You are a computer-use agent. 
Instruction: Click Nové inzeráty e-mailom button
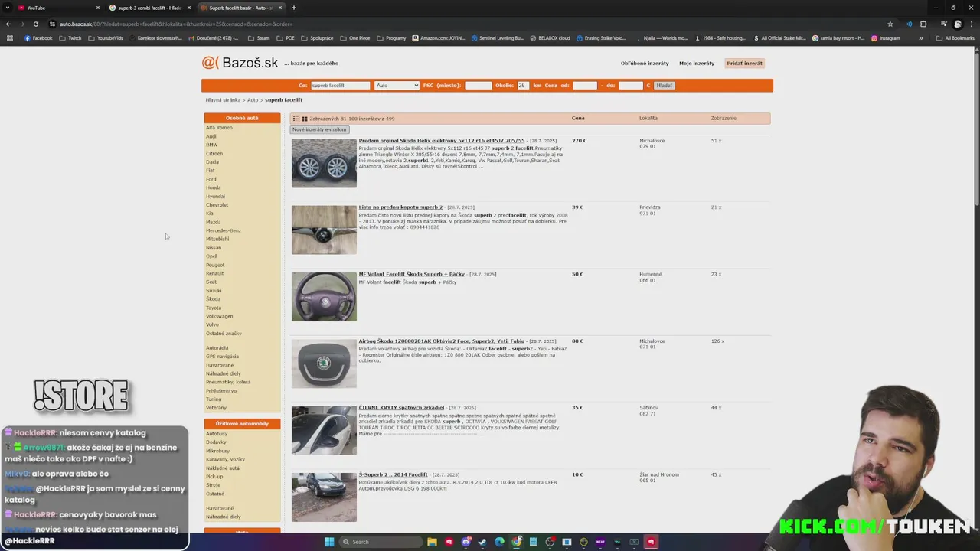(x=319, y=129)
